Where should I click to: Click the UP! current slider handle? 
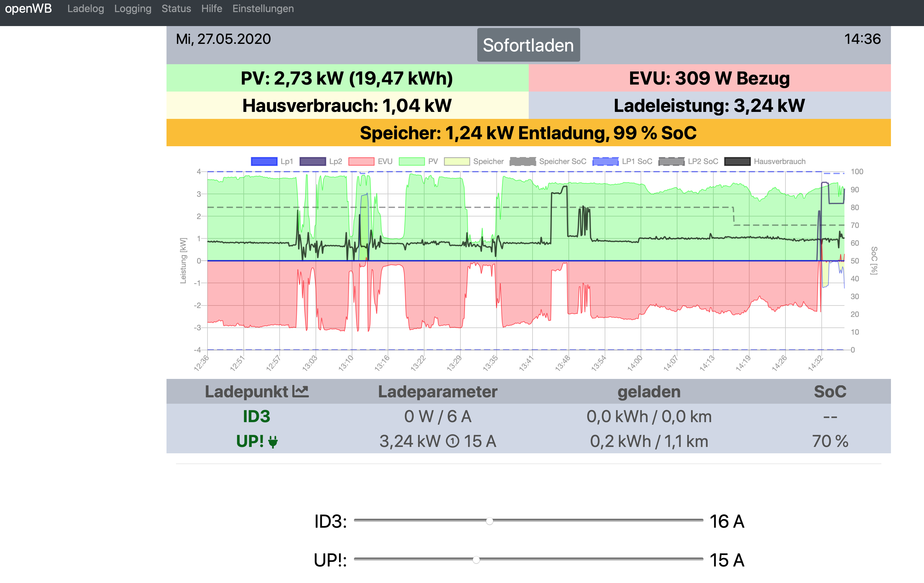tap(476, 559)
